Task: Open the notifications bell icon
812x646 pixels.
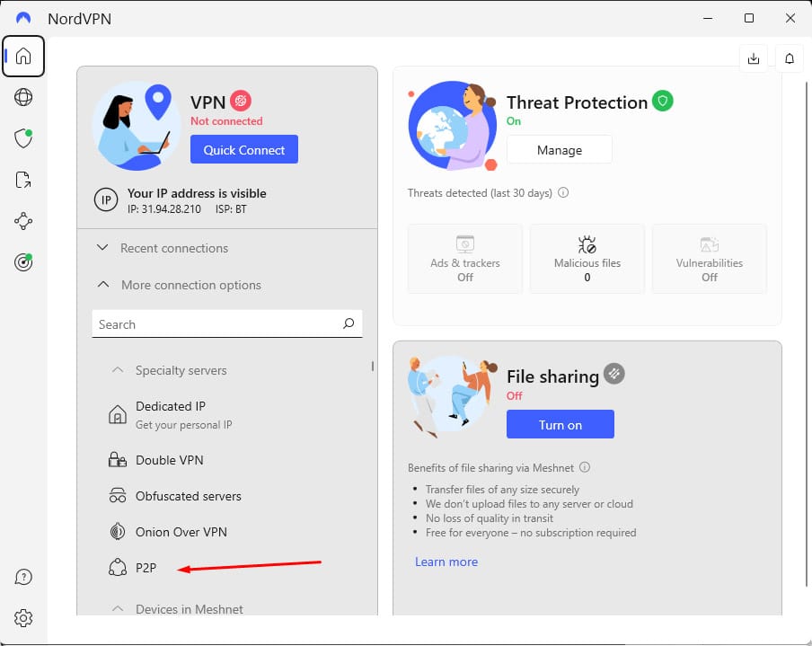Action: point(790,58)
